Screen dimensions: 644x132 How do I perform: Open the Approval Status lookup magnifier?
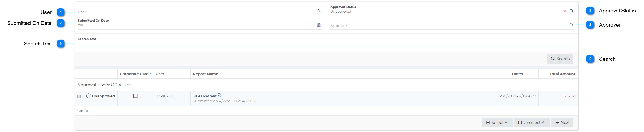(571, 11)
